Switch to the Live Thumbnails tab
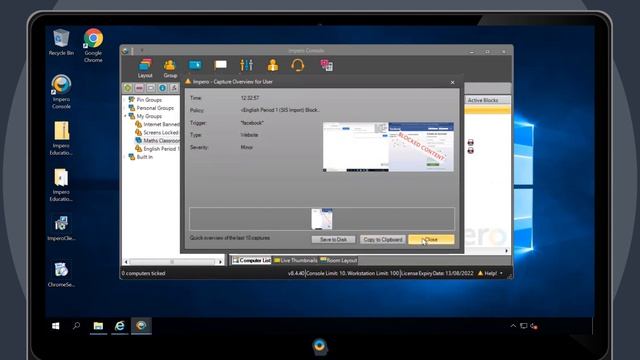 [296, 260]
